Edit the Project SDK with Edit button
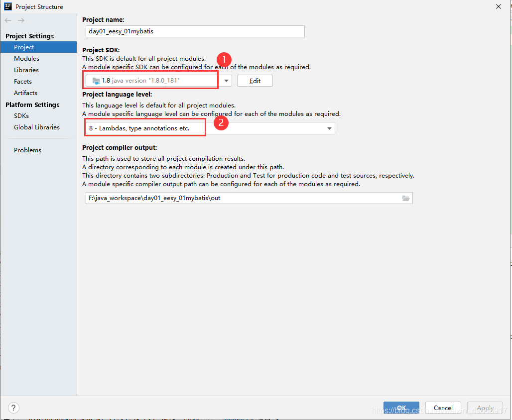 [255, 81]
